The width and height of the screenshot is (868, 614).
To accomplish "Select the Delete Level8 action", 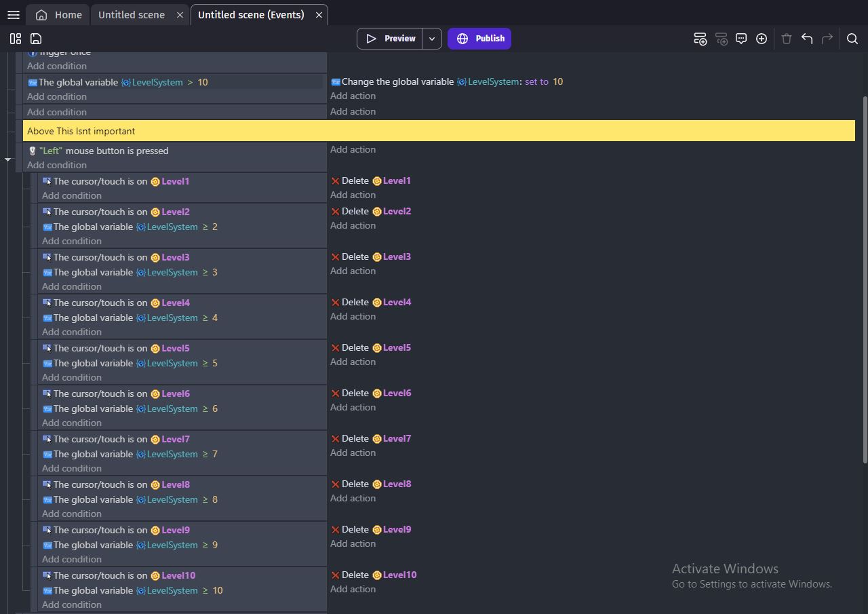I will (371, 484).
